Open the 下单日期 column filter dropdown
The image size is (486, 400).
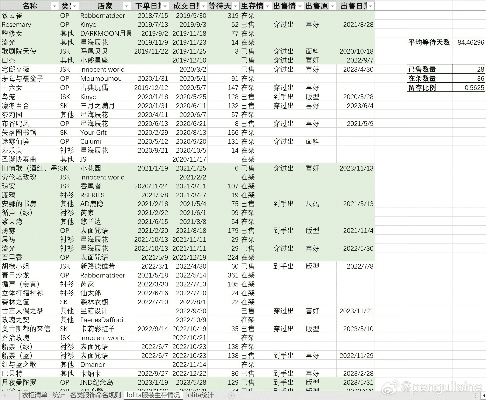166,6
